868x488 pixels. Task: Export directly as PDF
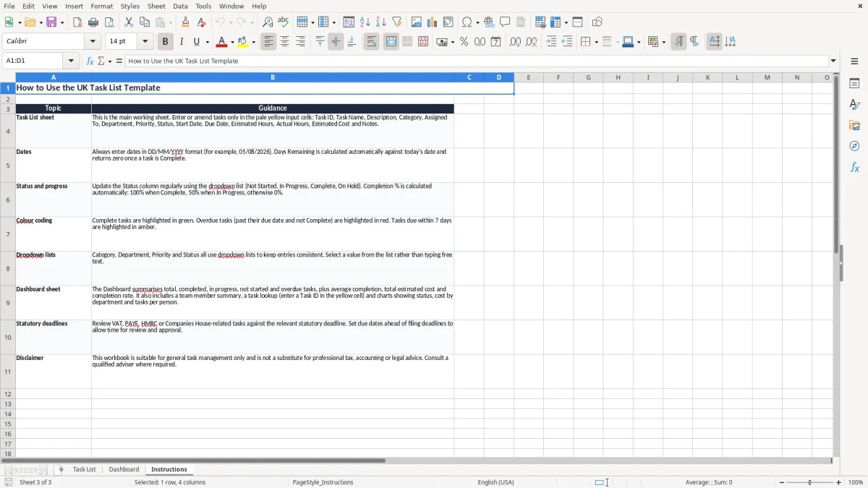click(77, 22)
